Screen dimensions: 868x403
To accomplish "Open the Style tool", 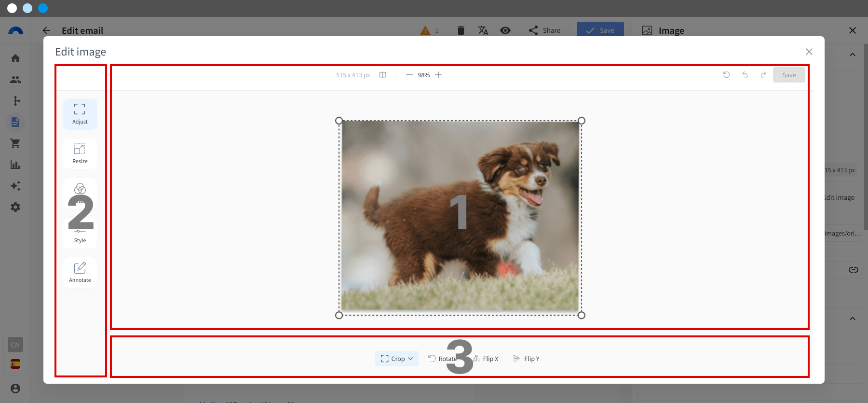I will pos(80,234).
